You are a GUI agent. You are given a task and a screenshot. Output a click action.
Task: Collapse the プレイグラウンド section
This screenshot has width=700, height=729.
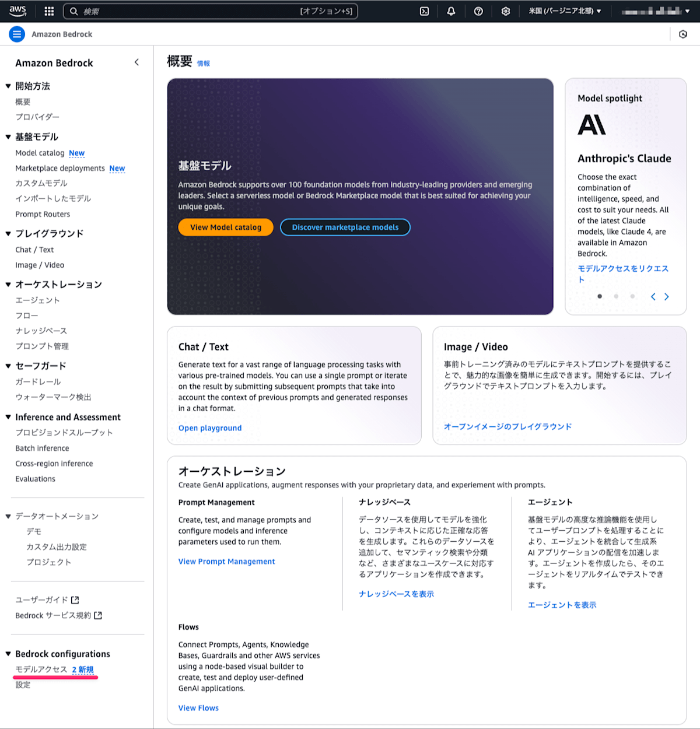[x=8, y=234]
